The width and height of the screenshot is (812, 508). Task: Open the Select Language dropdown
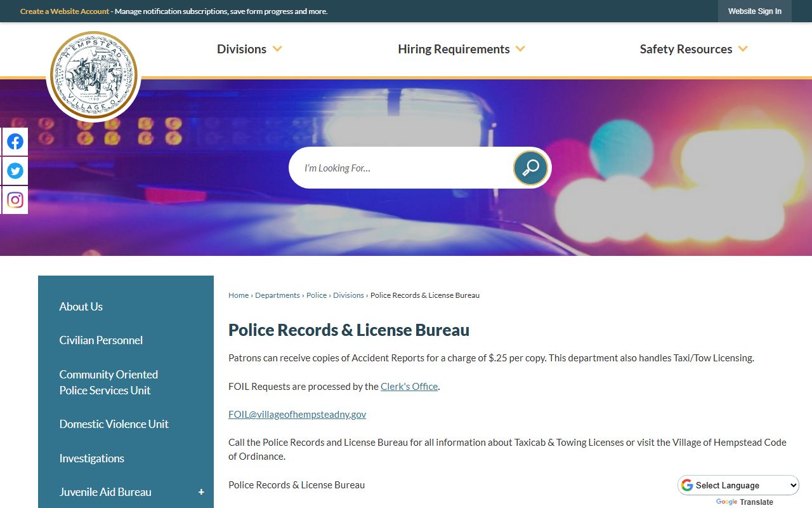pos(738,485)
